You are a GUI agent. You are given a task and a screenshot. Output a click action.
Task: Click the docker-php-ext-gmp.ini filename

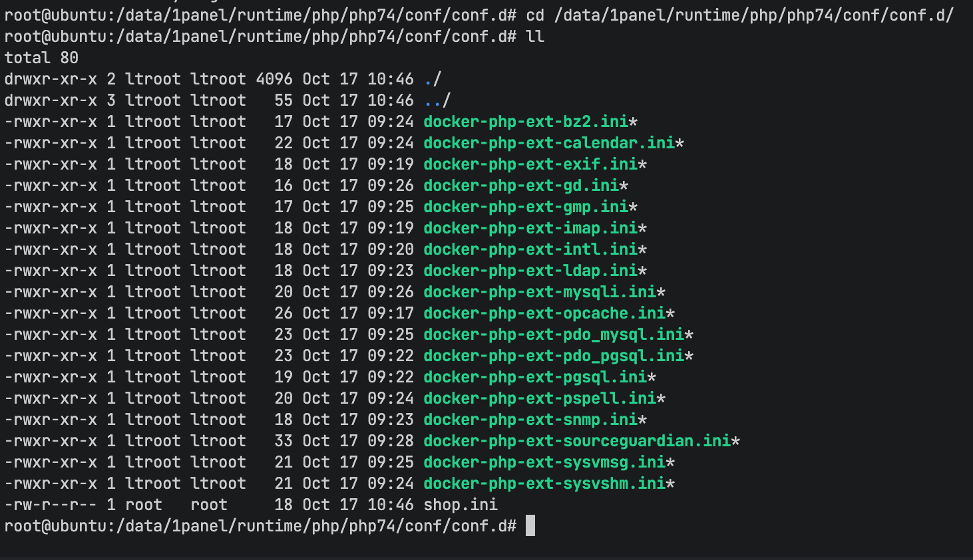526,207
